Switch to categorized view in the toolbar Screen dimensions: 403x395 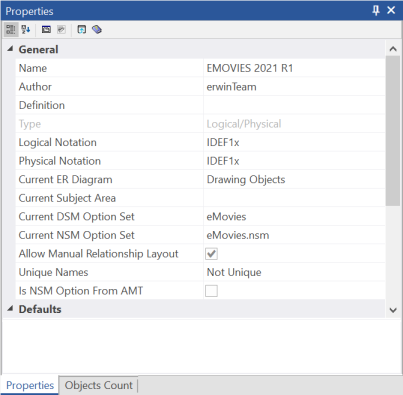coord(11,30)
